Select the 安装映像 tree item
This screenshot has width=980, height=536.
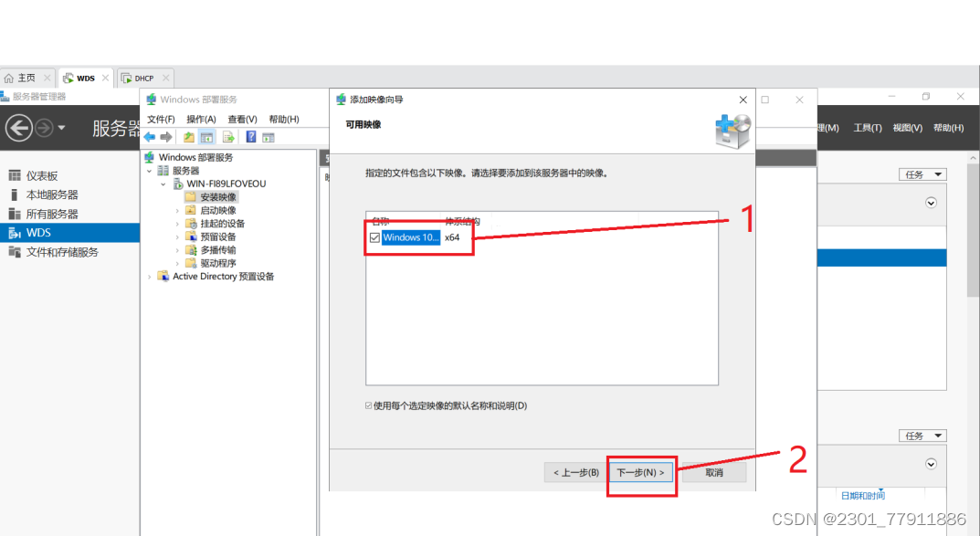pyautogui.click(x=218, y=197)
